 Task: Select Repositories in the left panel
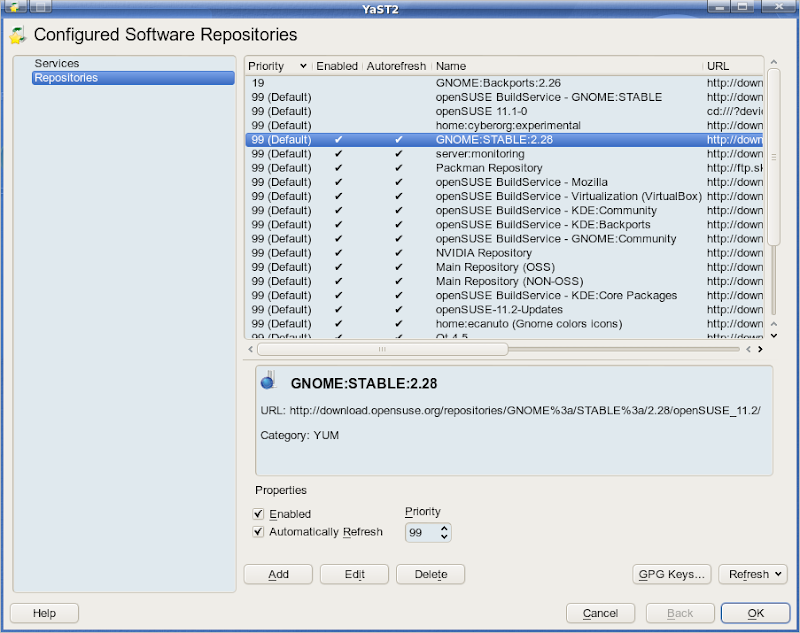pos(133,78)
